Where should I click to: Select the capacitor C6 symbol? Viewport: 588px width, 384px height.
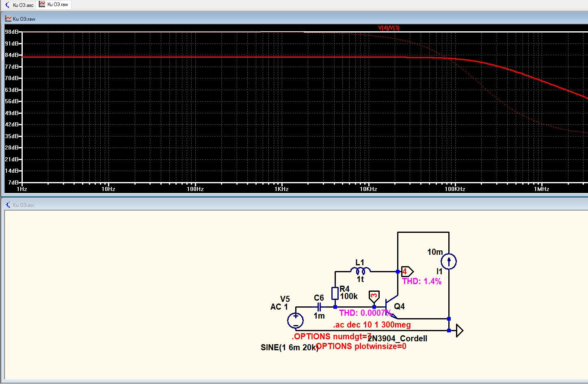[319, 307]
